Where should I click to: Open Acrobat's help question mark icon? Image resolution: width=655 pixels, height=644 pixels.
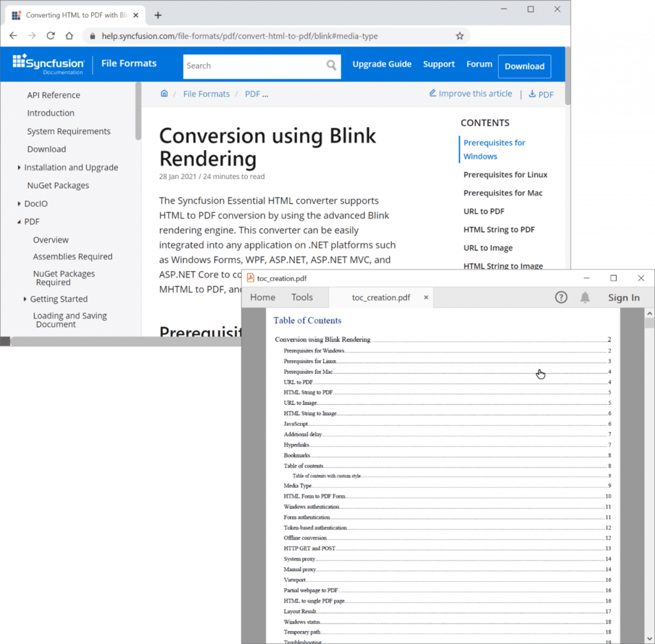561,297
